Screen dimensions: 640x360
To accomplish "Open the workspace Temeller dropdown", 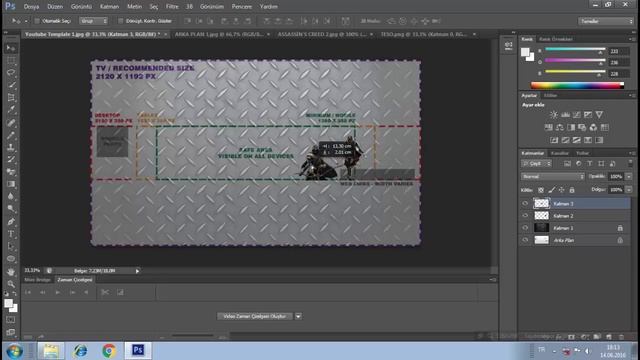I will (606, 21).
